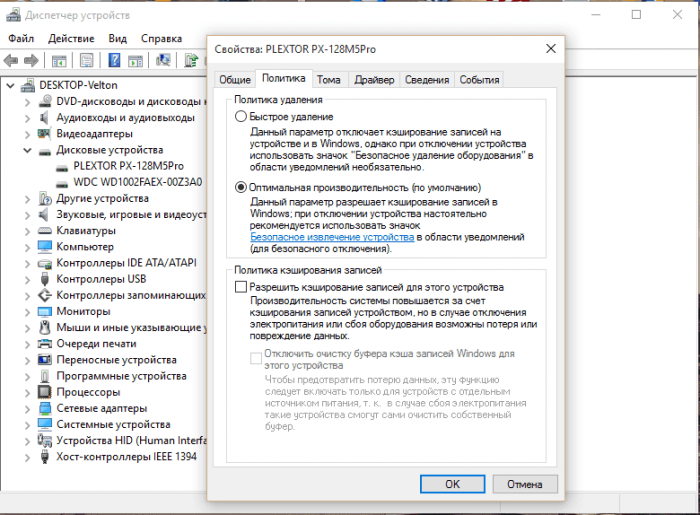This screenshot has height=515, width=700.
Task: Switch to the Драйвер tab
Action: point(374,80)
